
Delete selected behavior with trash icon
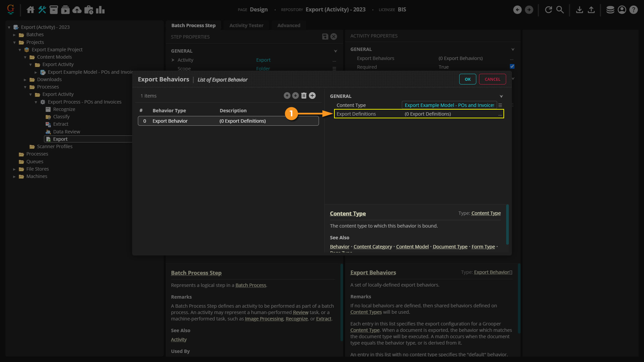pyautogui.click(x=304, y=96)
